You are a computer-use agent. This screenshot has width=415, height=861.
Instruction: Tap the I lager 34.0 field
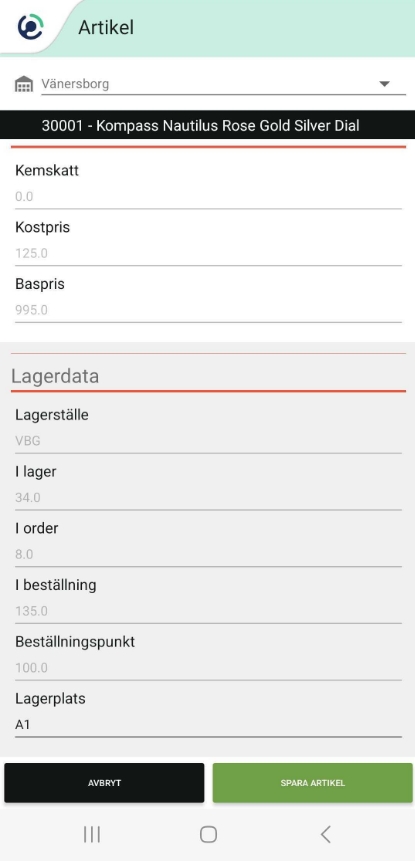click(208, 497)
